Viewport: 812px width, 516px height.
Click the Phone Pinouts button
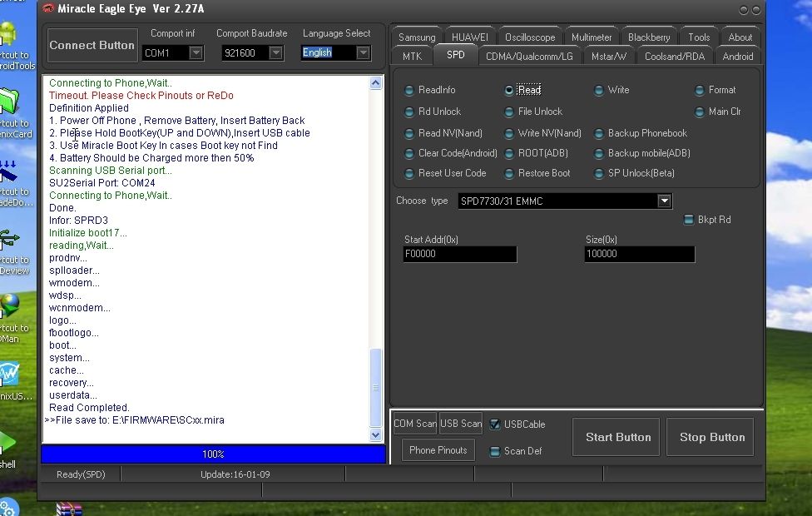(437, 450)
